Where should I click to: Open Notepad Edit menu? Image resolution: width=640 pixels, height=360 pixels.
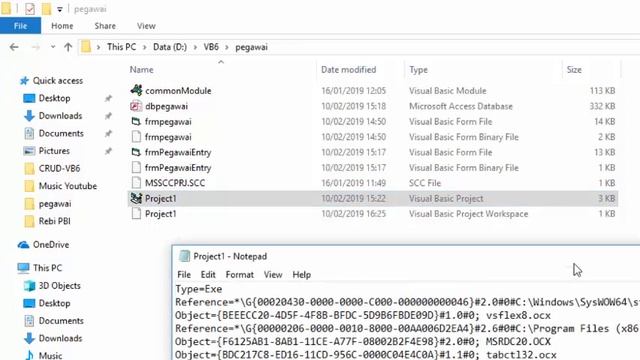[208, 275]
